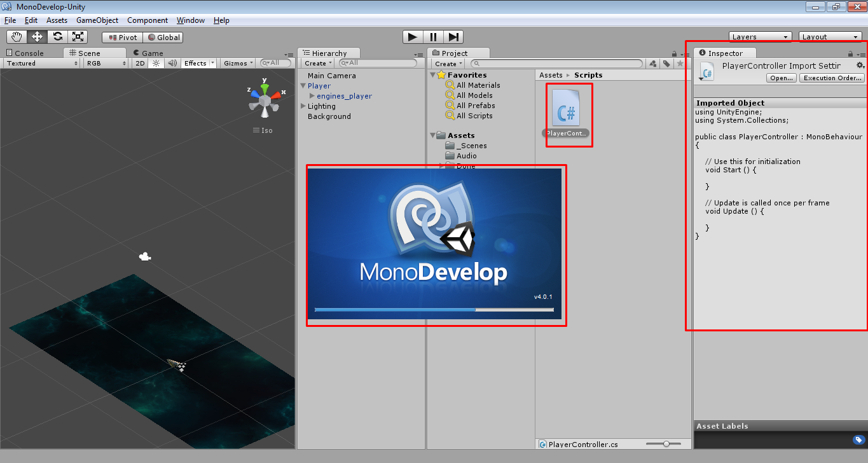Click Save search star icon in Project
The height and width of the screenshot is (463, 868).
[680, 64]
